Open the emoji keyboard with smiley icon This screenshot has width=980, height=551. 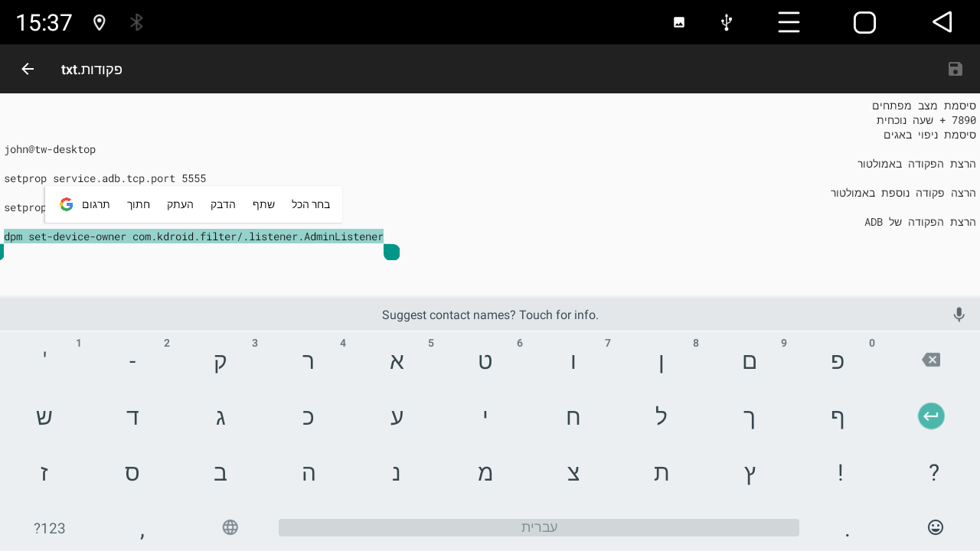(x=935, y=527)
